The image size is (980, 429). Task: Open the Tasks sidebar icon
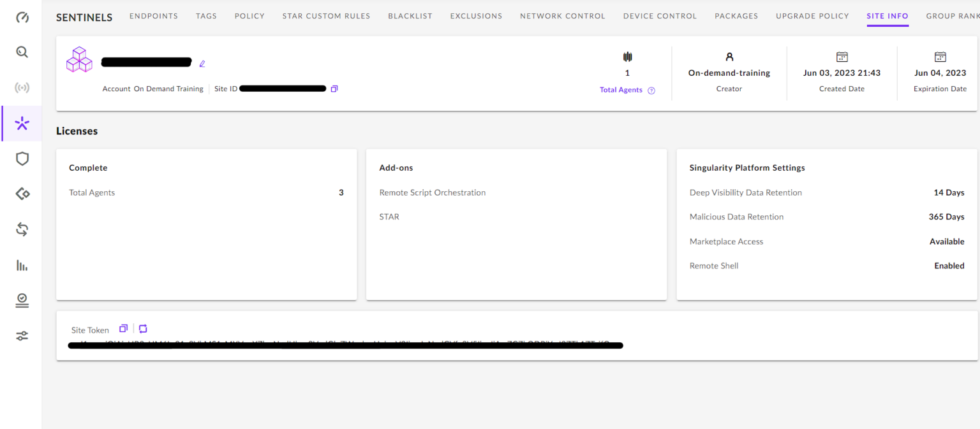22,300
